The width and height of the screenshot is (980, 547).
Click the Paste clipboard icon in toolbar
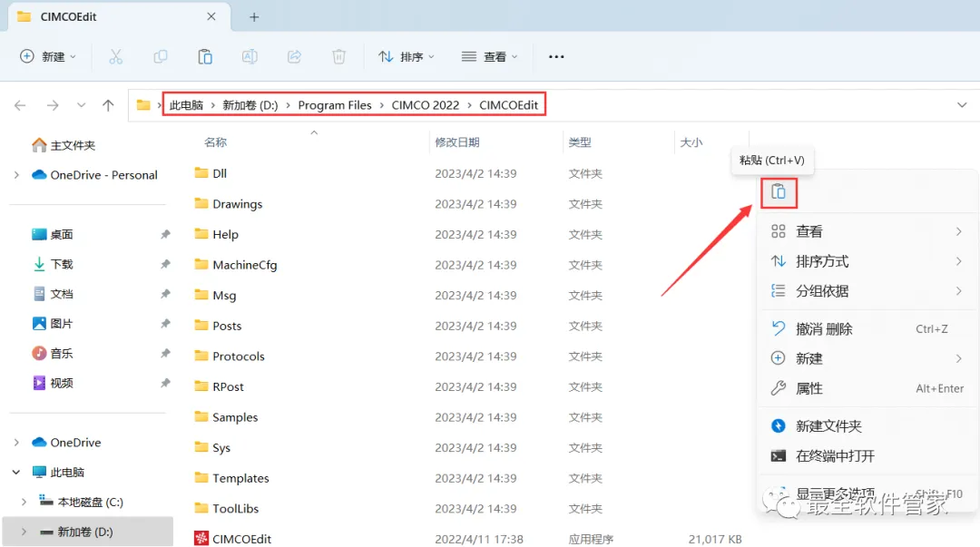tap(205, 57)
